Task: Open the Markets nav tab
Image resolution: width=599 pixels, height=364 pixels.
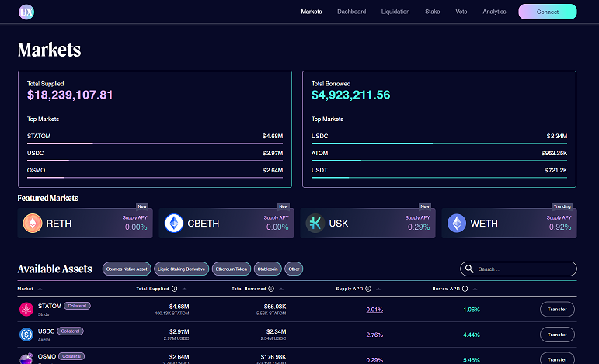Action: point(312,12)
